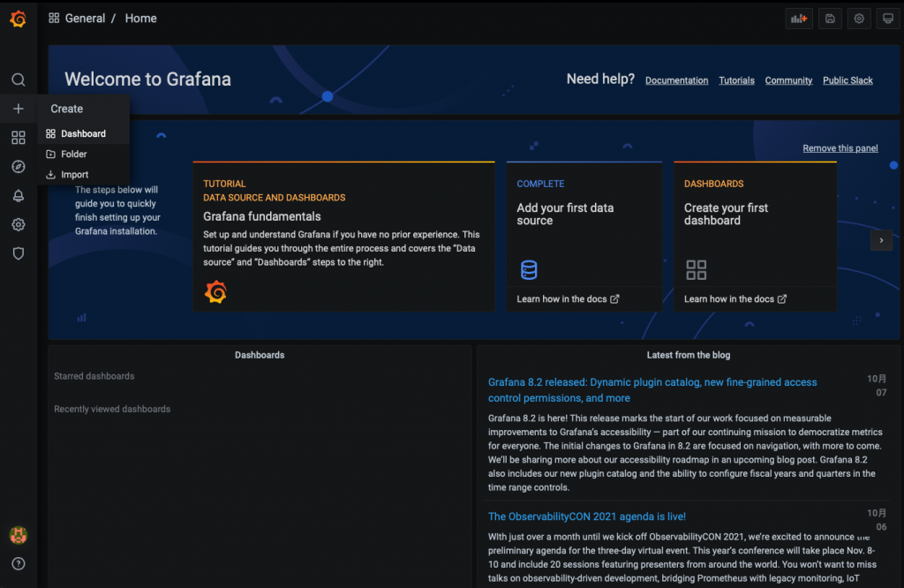Click the 10月 06 blog date
The image size is (904, 588).
[x=877, y=520]
